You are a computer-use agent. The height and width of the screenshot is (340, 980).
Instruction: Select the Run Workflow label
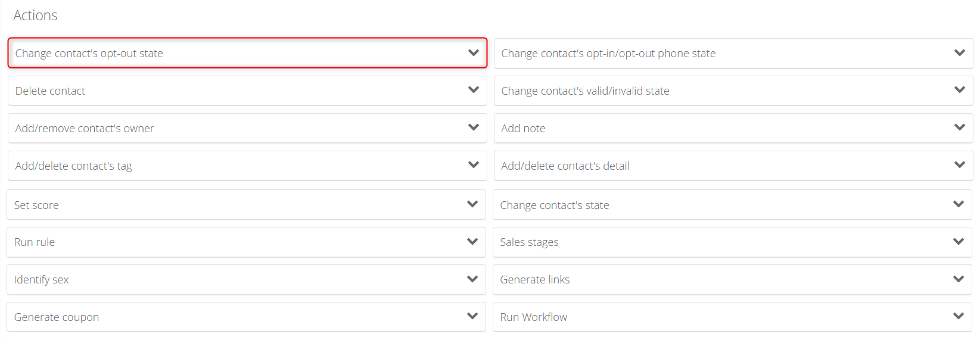click(534, 317)
